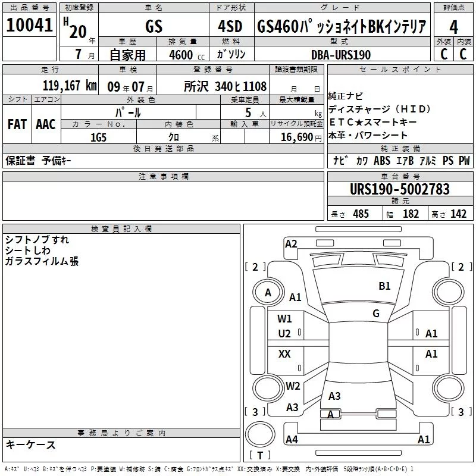Viewport: 476px width, 476px height.
Task: Click the G windshield mark
Action: [376, 313]
